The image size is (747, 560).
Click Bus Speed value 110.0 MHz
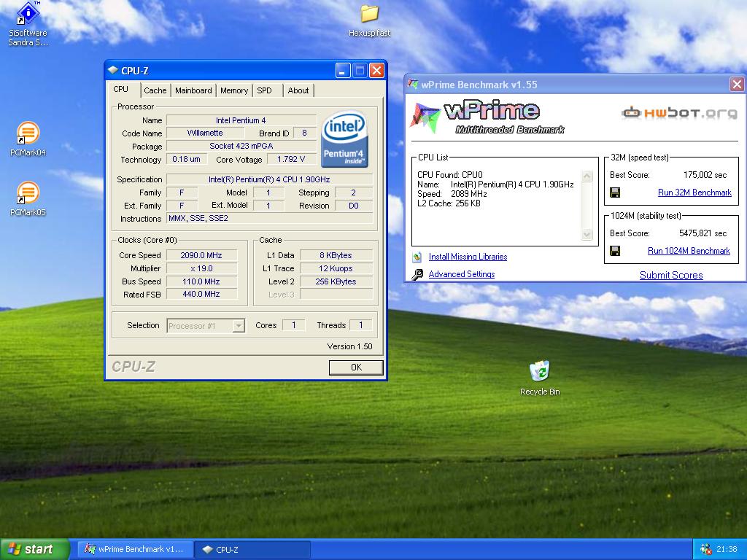point(201,281)
